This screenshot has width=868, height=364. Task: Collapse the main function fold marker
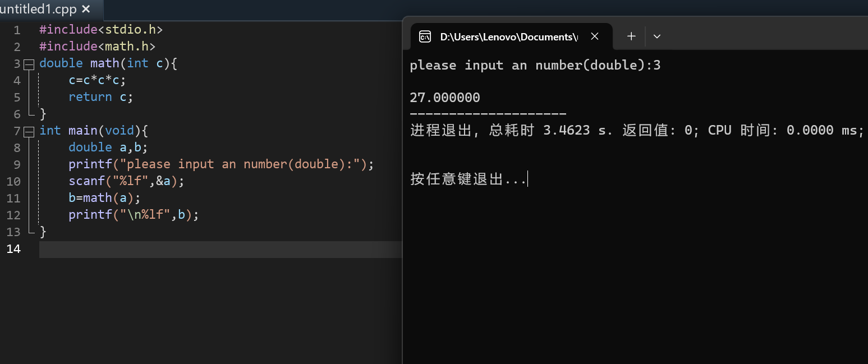[29, 131]
